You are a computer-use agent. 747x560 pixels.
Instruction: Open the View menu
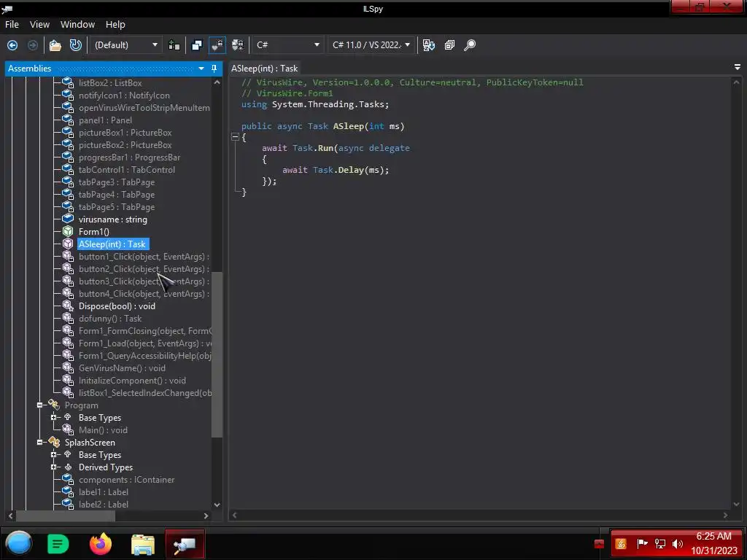tap(39, 24)
